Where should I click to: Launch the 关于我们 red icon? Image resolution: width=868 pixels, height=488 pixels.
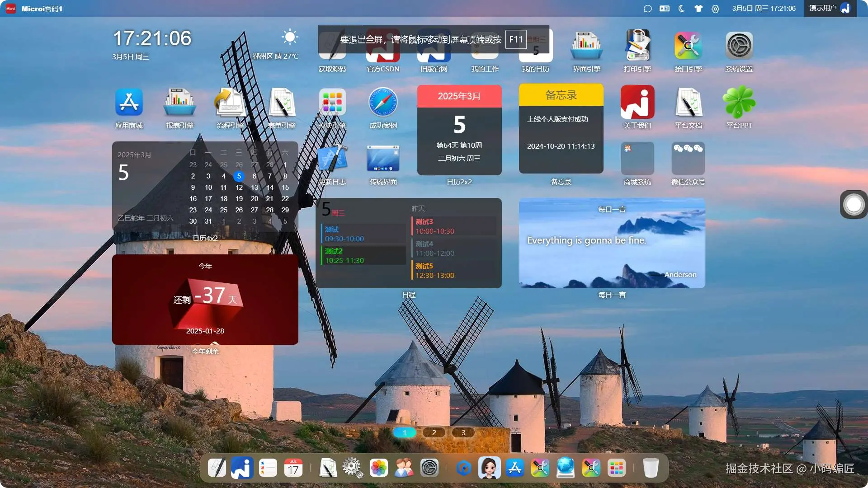(x=637, y=103)
